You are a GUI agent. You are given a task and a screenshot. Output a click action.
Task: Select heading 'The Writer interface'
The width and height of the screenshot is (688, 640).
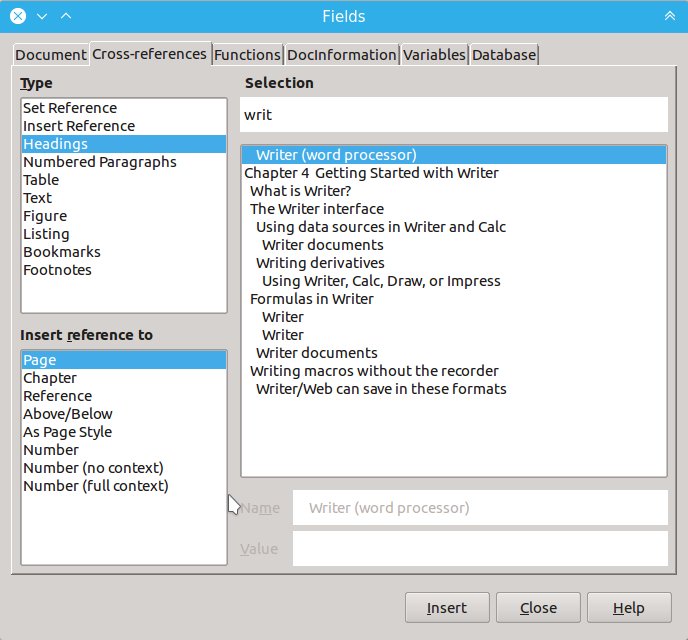pos(454,209)
